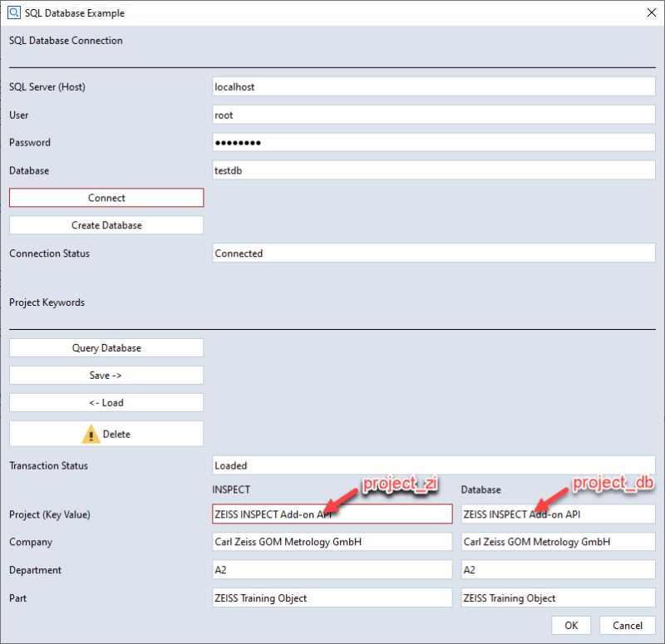Image resolution: width=665 pixels, height=644 pixels.
Task: Edit the INSPECT Part field
Action: pyautogui.click(x=332, y=598)
